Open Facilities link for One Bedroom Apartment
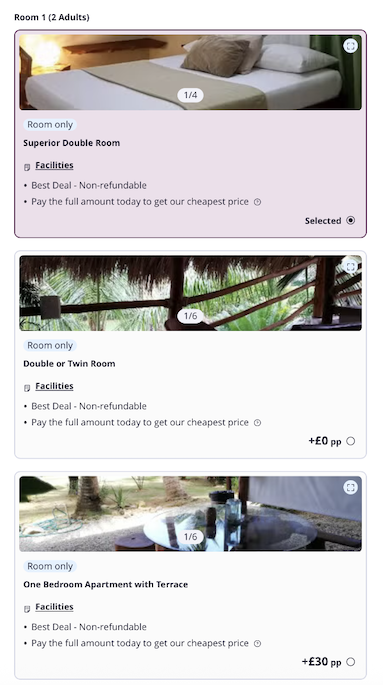 pyautogui.click(x=54, y=606)
